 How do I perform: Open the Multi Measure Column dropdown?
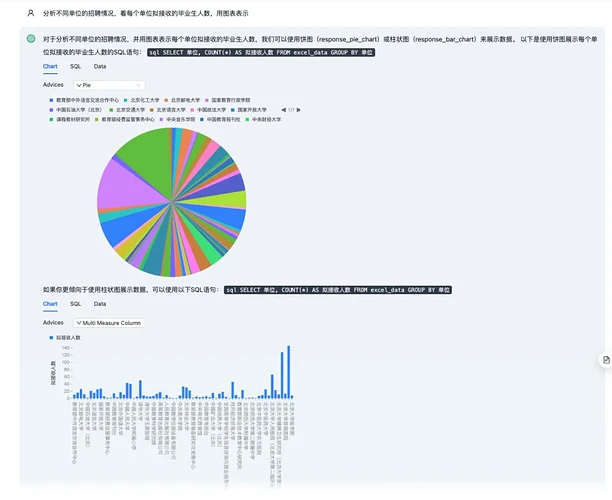[108, 323]
